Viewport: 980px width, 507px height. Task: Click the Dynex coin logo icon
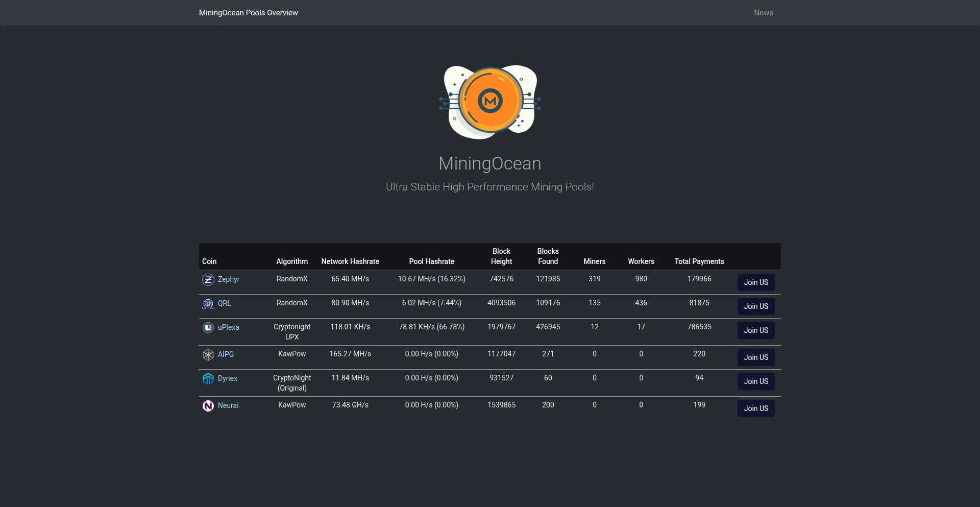coord(208,378)
